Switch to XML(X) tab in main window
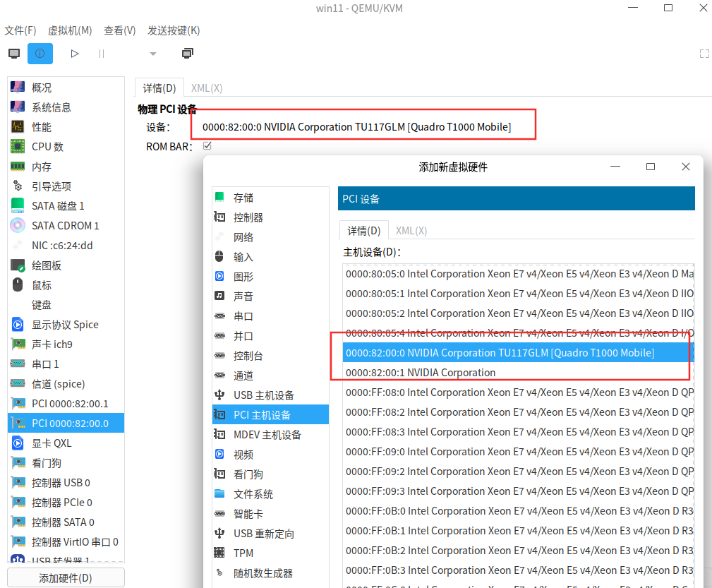Viewport: 712px width, 588px height. coord(207,88)
